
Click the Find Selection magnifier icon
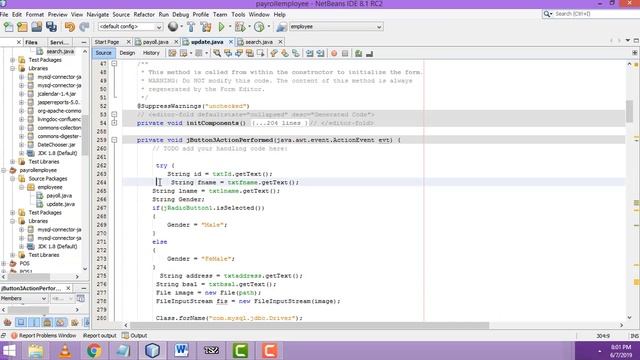pyautogui.click(x=217, y=53)
